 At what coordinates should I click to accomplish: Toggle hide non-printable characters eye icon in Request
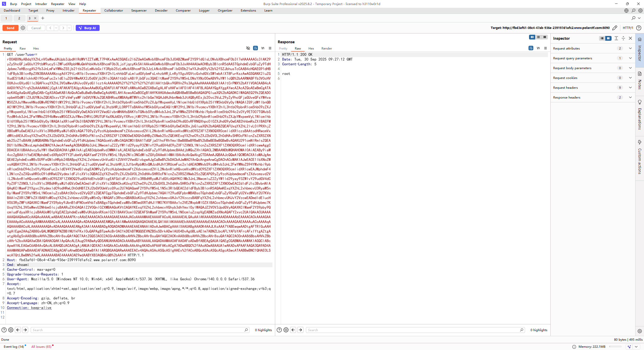pos(248,48)
